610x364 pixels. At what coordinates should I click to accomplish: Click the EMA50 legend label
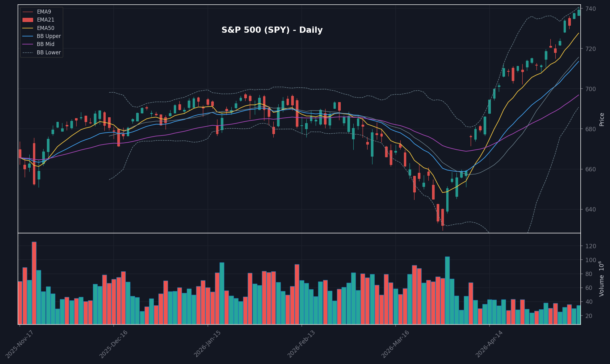[45, 28]
